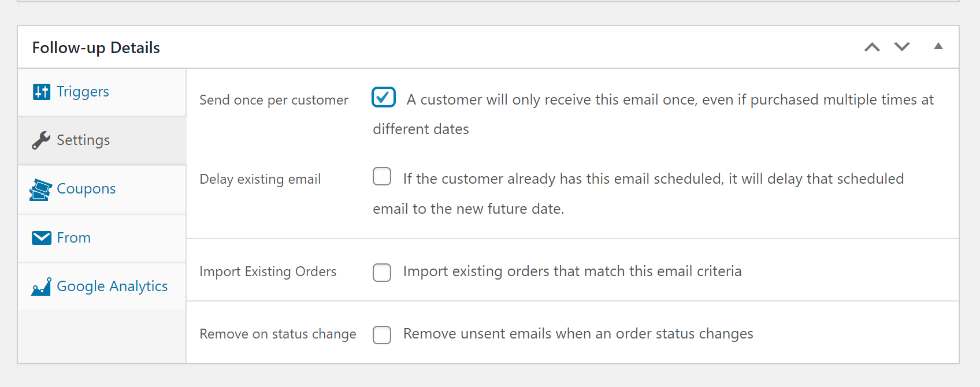
Task: Click the "Remove on status change" label
Action: [277, 334]
